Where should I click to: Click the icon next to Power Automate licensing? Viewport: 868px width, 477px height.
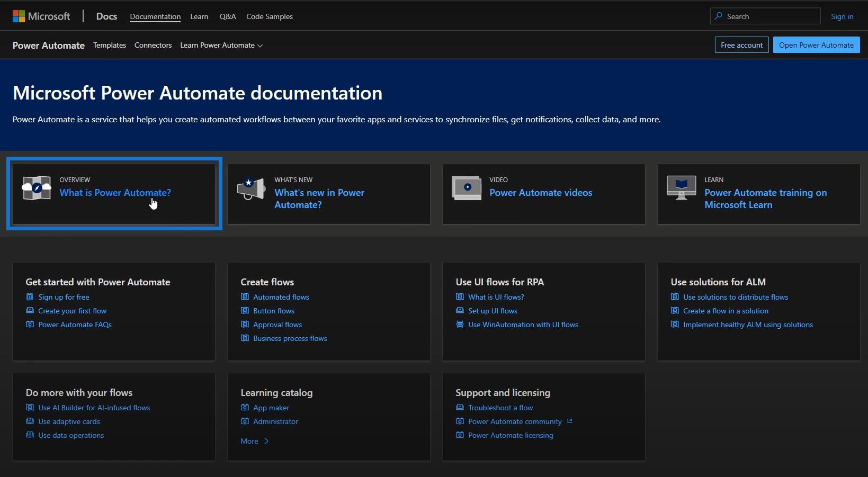(x=460, y=435)
